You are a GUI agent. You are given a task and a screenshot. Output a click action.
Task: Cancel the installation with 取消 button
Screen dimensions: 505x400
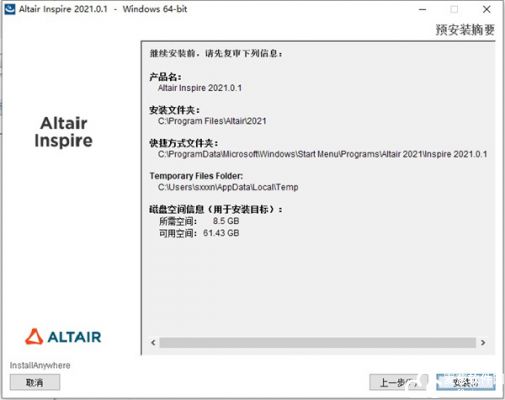(x=35, y=382)
